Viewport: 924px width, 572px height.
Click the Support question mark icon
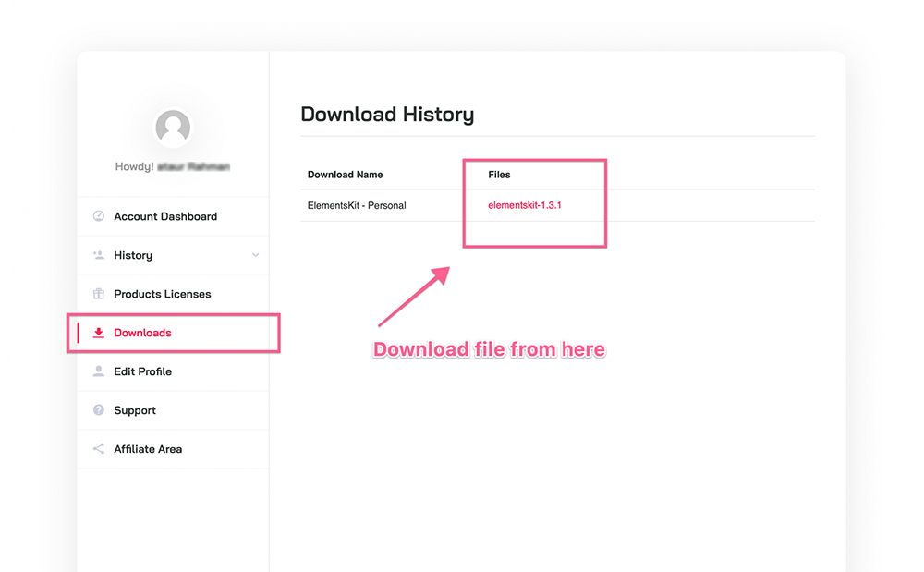[x=99, y=410]
